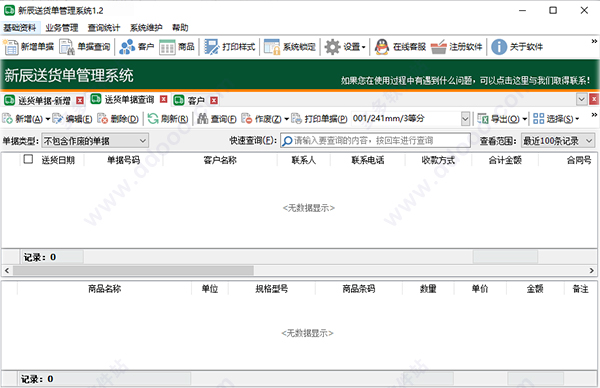The width and height of the screenshot is (600, 388).
Task: Open the 帮助 menu
Action: (x=180, y=28)
